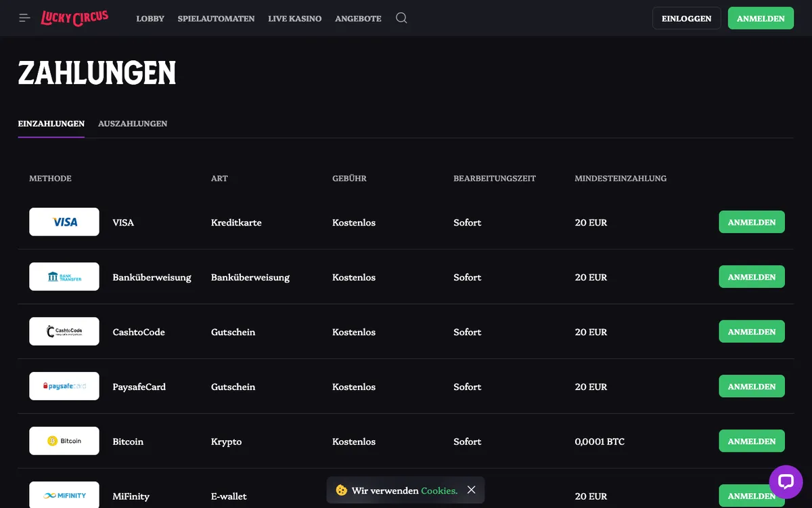Click the VISA method name

(x=123, y=222)
